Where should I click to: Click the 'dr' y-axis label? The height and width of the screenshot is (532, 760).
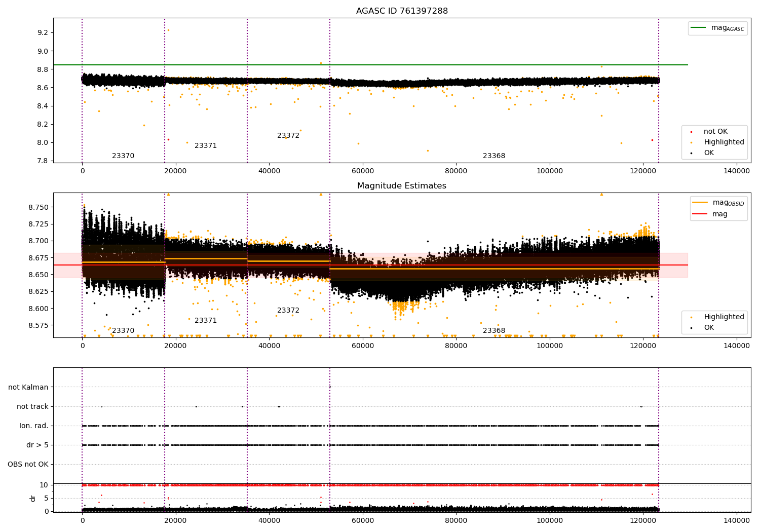coord(33,498)
